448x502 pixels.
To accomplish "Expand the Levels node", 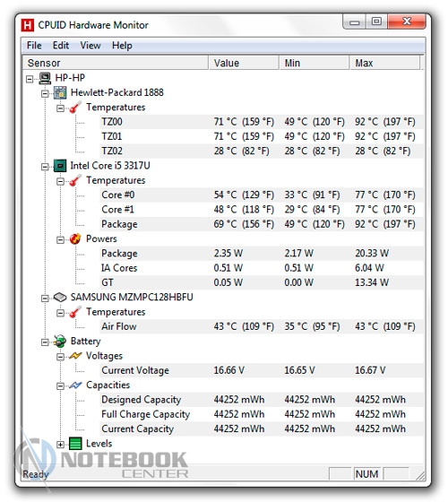I will coord(60,445).
